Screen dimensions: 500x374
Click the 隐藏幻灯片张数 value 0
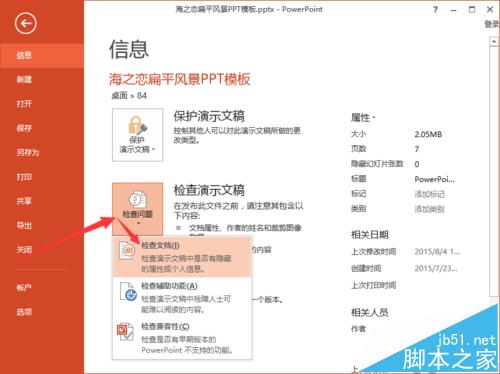click(x=417, y=164)
